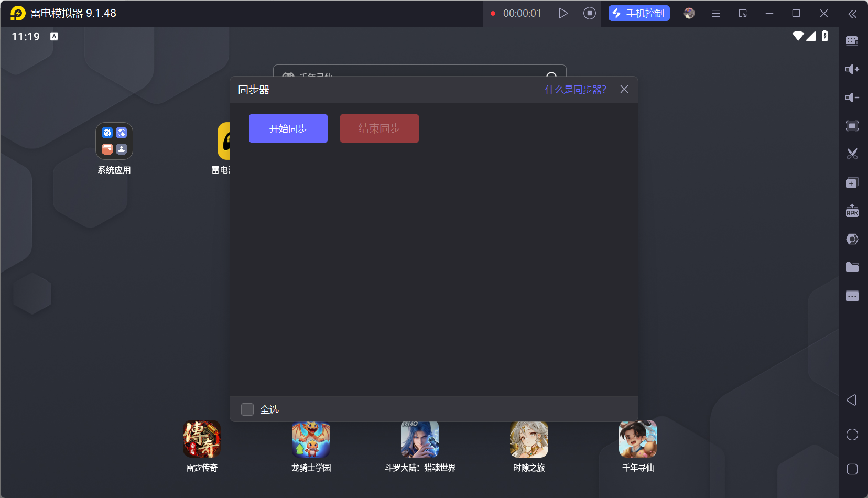Activate the fullscreen icon in sidebar
The image size is (868, 498).
(852, 126)
